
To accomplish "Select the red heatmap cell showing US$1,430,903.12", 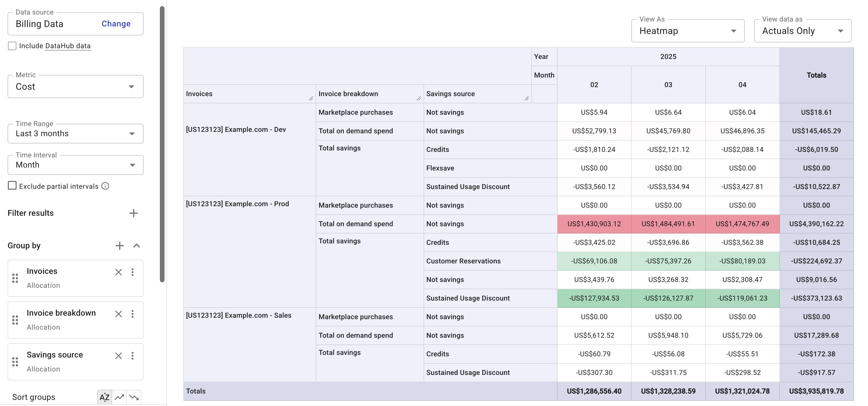I will coord(594,224).
